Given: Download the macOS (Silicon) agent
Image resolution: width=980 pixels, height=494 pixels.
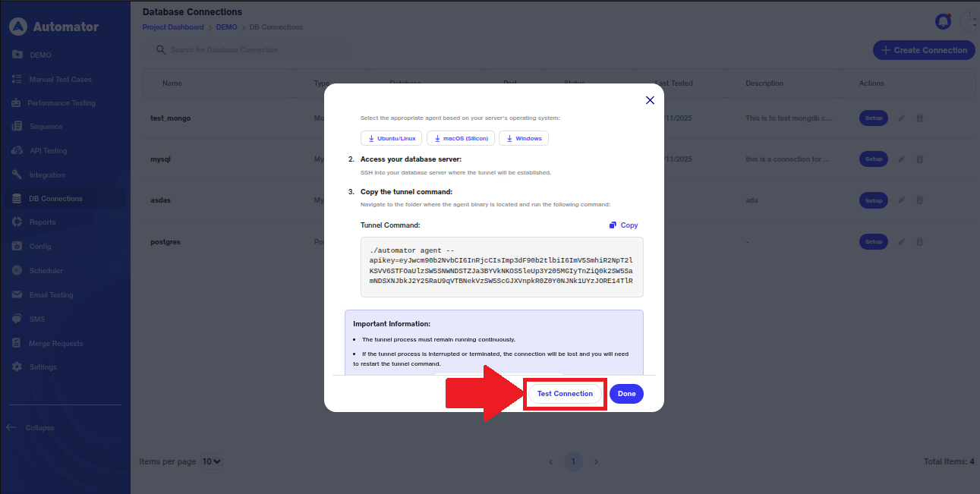Looking at the screenshot, I should tap(461, 138).
